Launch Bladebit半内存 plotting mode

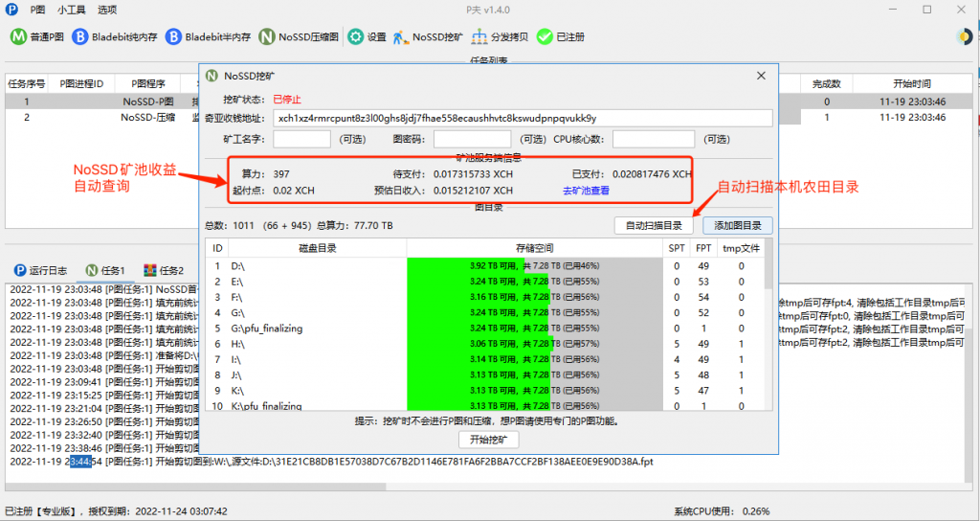(173, 37)
